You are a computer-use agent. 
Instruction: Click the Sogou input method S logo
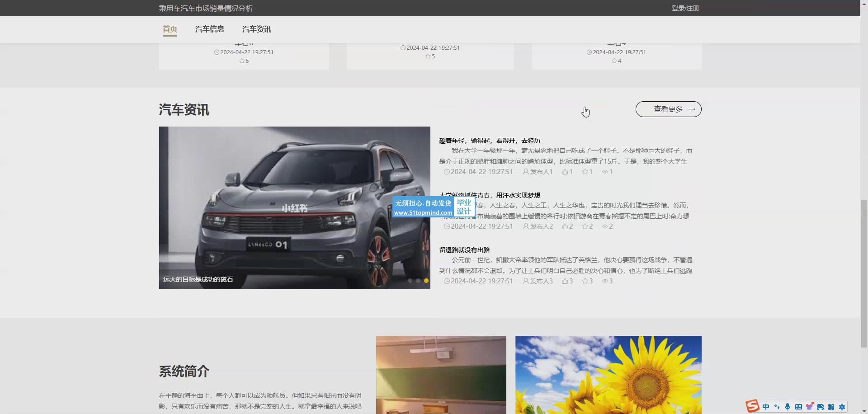pos(753,406)
